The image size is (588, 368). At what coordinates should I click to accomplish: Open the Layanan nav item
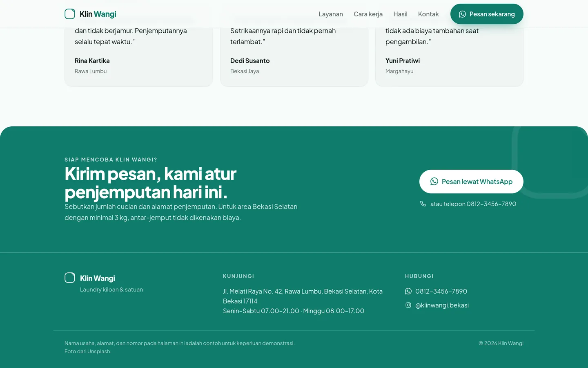click(331, 14)
